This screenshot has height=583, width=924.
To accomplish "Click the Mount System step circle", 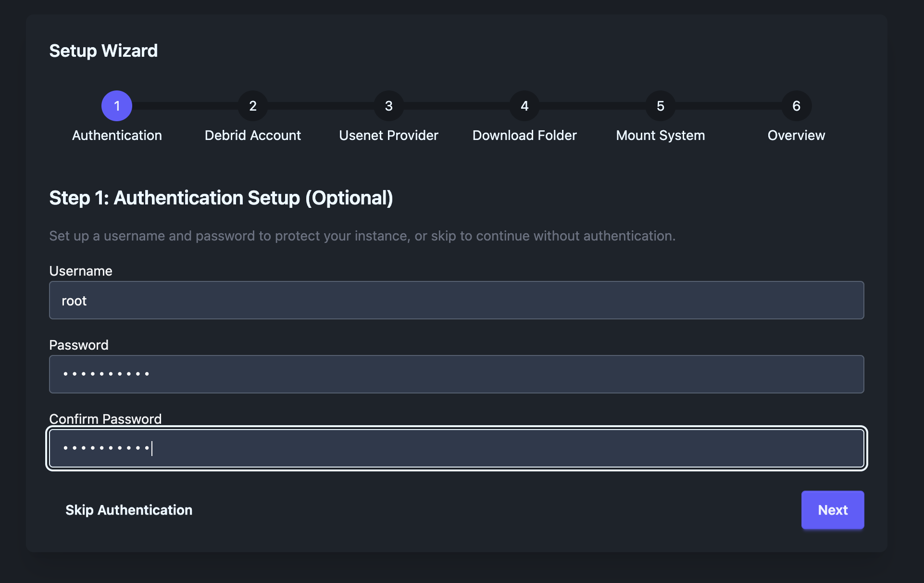I will pos(660,106).
